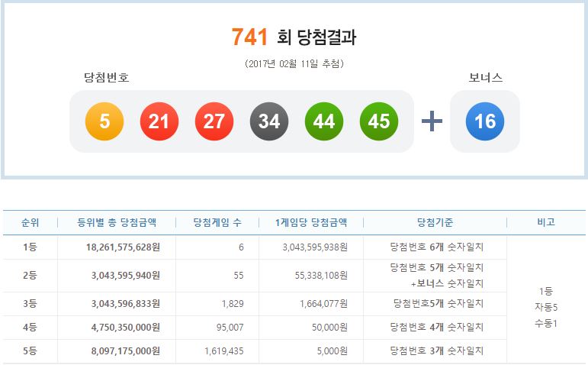Click the green number 45 ball
588x365 pixels.
tap(379, 121)
